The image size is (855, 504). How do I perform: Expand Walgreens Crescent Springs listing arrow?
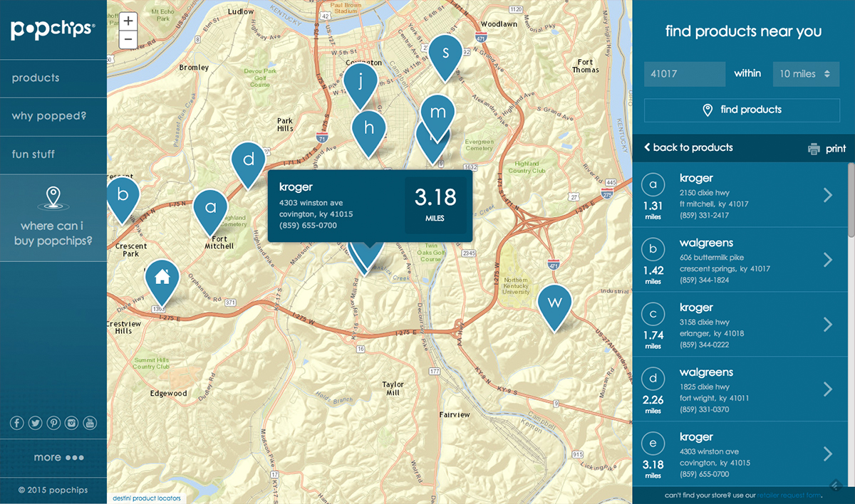coord(828,260)
